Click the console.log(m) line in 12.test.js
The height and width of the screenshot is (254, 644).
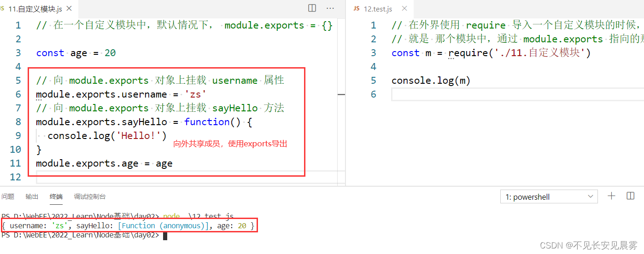coord(431,81)
